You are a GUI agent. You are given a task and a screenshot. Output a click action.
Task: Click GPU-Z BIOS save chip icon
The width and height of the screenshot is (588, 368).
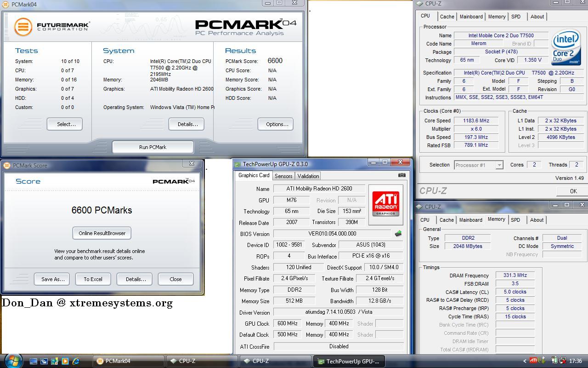[398, 234]
